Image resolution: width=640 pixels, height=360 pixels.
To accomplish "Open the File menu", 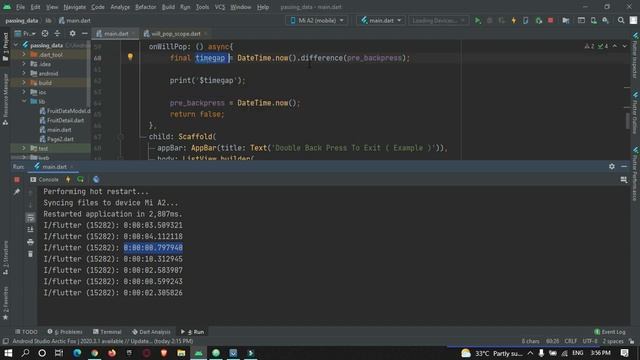I will [20, 7].
